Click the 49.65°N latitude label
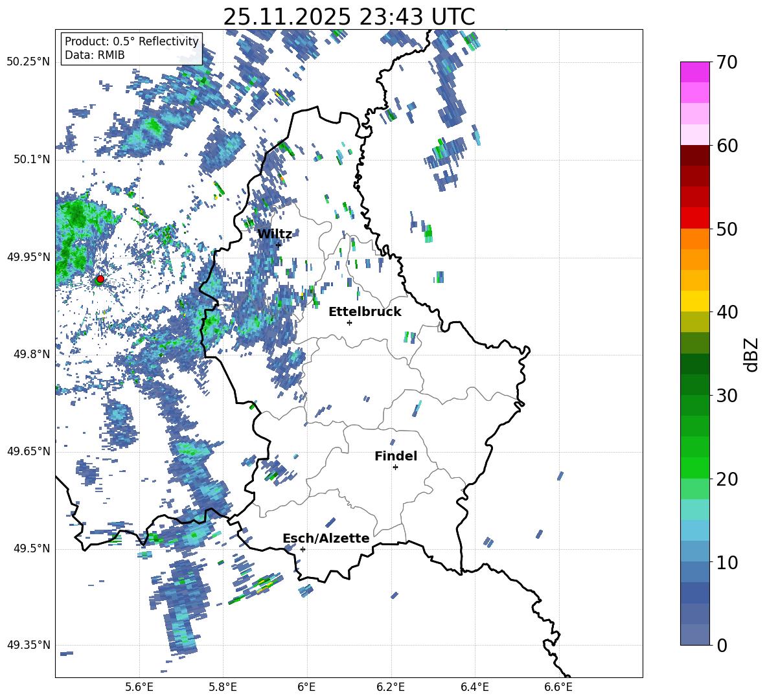Screen dimensions: 767x700 coord(28,451)
